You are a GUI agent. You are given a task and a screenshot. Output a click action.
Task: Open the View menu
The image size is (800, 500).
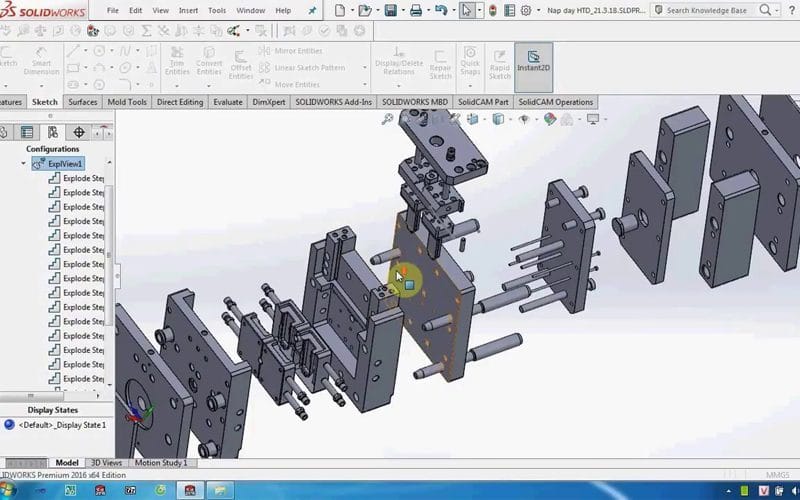161,10
